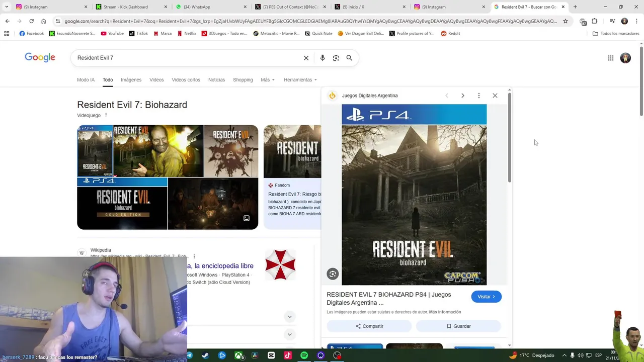The height and width of the screenshot is (362, 644).
Task: Open the weather widget showing 17°C Despejado
Action: click(531, 355)
